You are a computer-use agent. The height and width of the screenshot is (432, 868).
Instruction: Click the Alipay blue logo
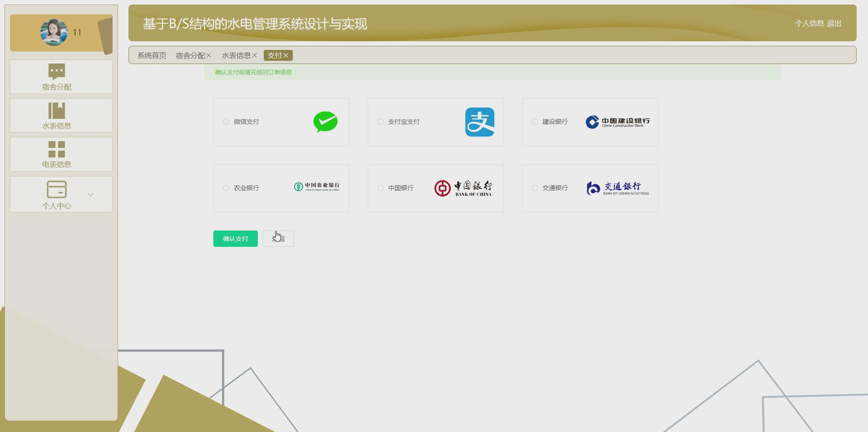480,122
